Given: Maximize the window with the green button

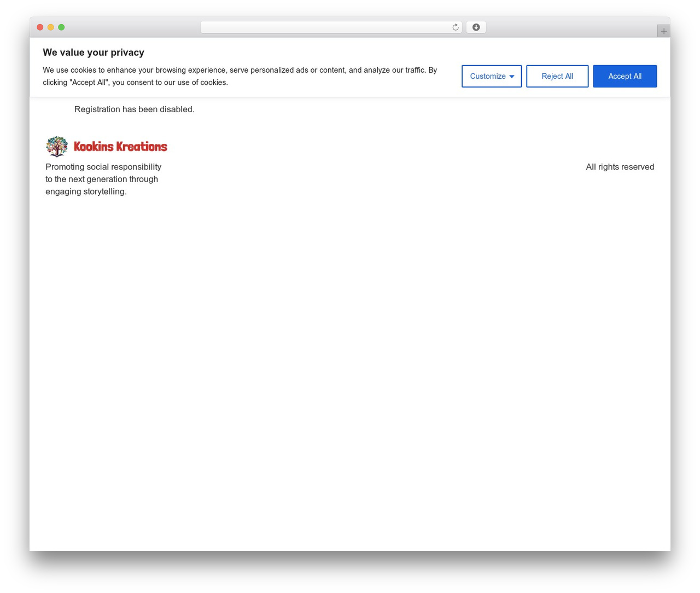Looking at the screenshot, I should click(x=61, y=27).
